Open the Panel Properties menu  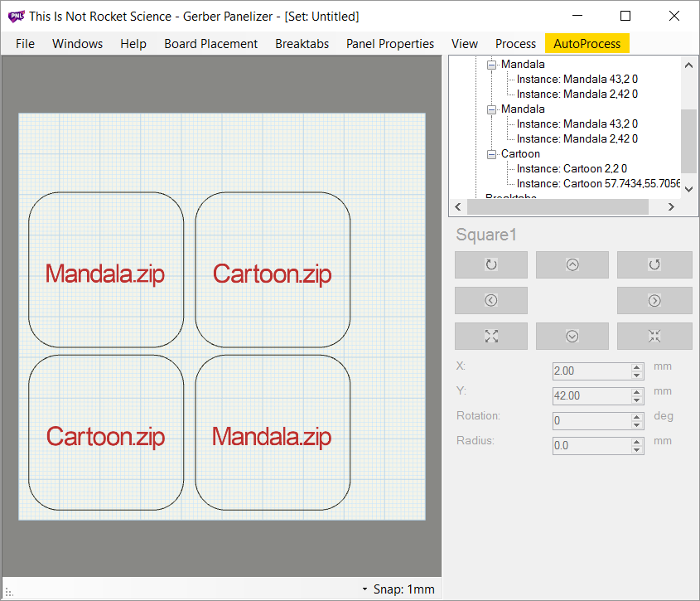pyautogui.click(x=389, y=44)
